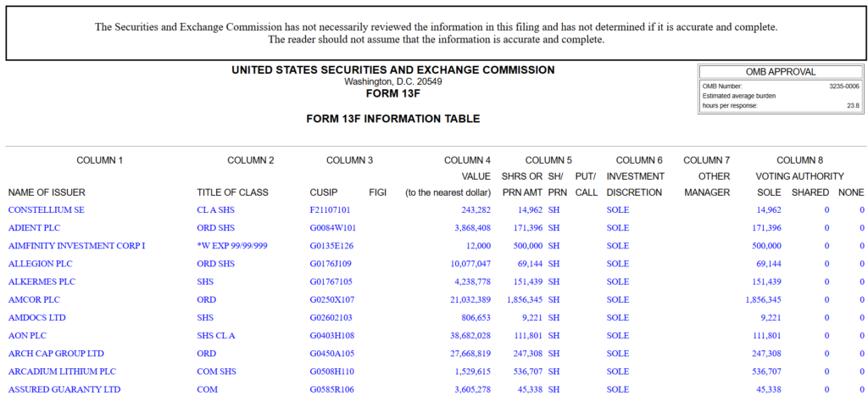The height and width of the screenshot is (402, 868).
Task: Select ADIENT PLC issuer name
Action: coord(34,227)
